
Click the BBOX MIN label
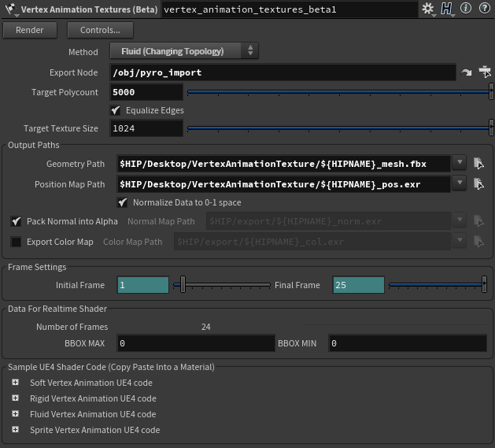[297, 343]
